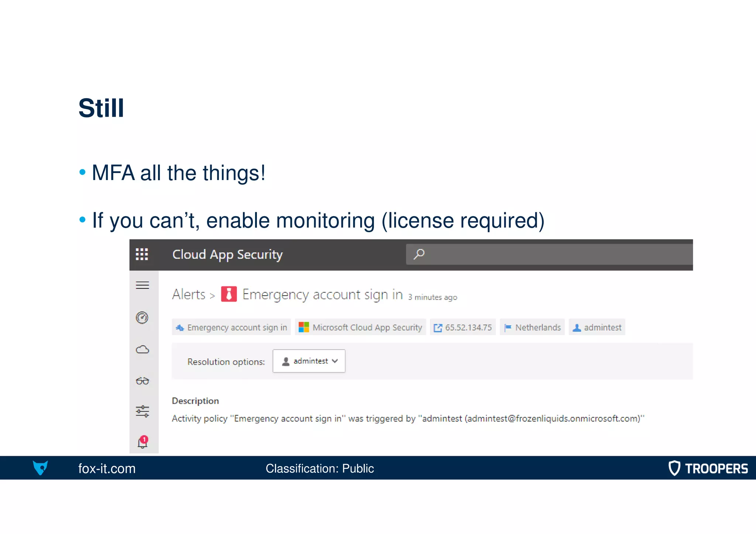Click the Description heading
The image size is (756, 534).
tap(195, 401)
